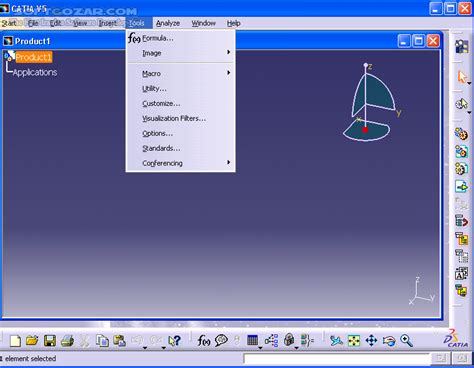The height and width of the screenshot is (368, 474).
Task: Choose Options... in the Tools menu
Action: [180, 133]
